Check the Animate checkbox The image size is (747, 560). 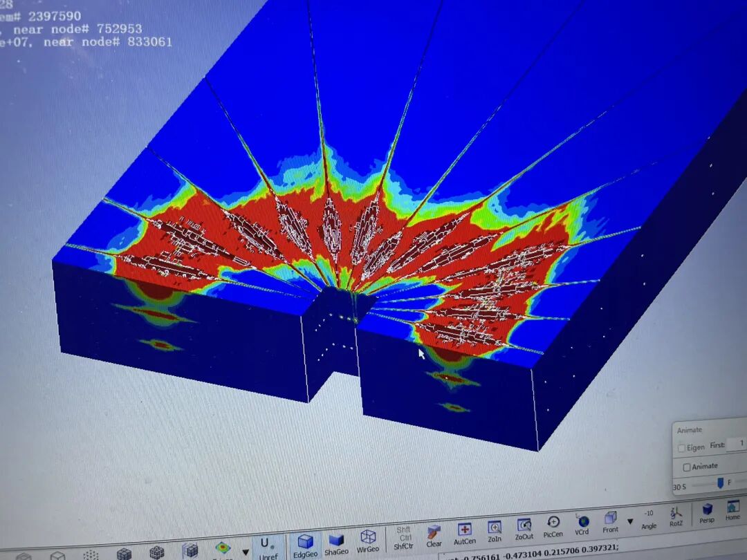tap(687, 467)
